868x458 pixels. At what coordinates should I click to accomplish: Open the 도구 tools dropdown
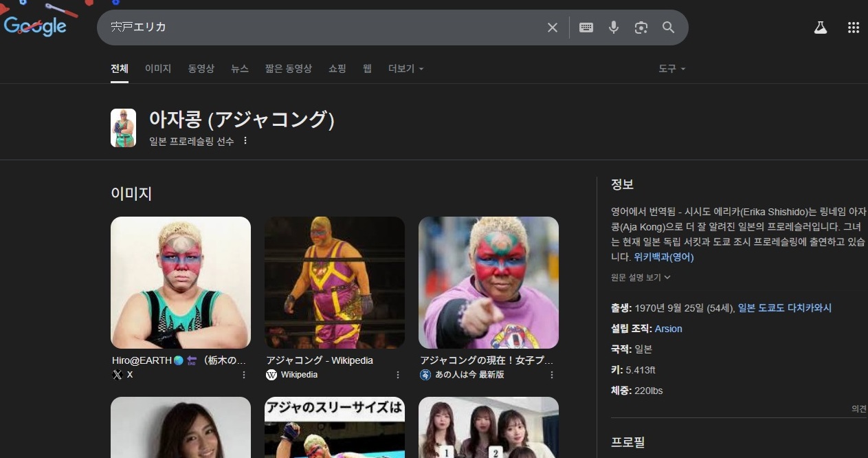[672, 69]
